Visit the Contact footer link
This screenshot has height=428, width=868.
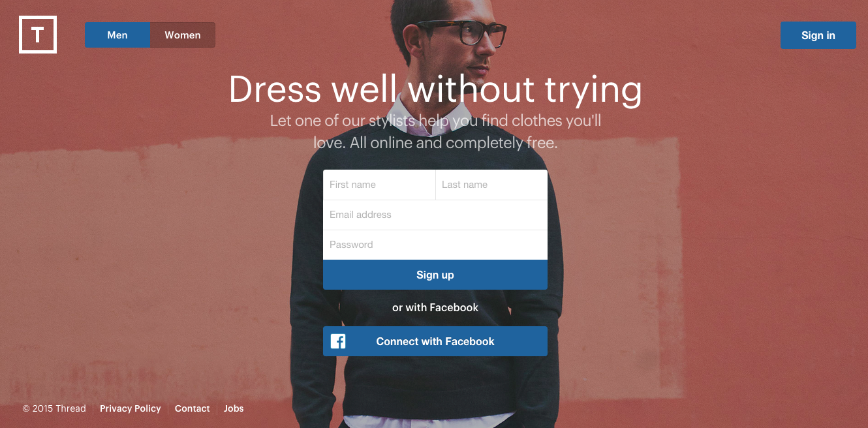coord(193,408)
